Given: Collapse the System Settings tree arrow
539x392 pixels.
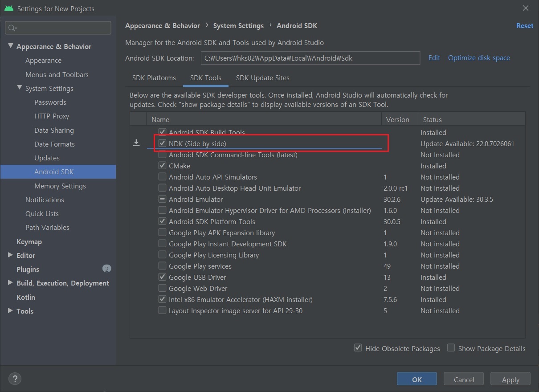Looking at the screenshot, I should [x=20, y=88].
